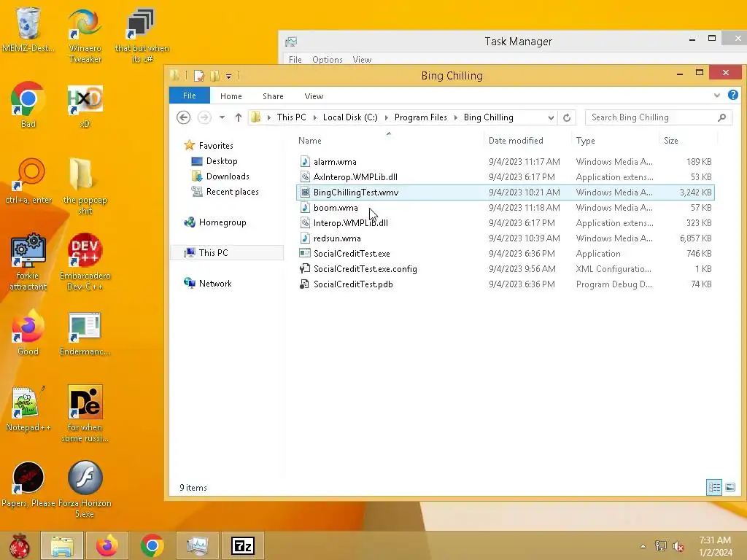
Task: Launch Notepad++ from the desktop
Action: [28, 408]
